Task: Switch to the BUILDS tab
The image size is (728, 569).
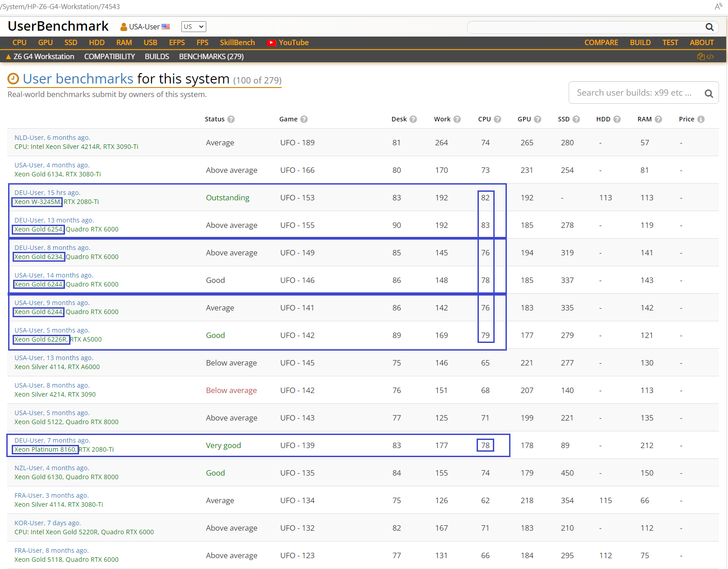Action: (x=157, y=56)
